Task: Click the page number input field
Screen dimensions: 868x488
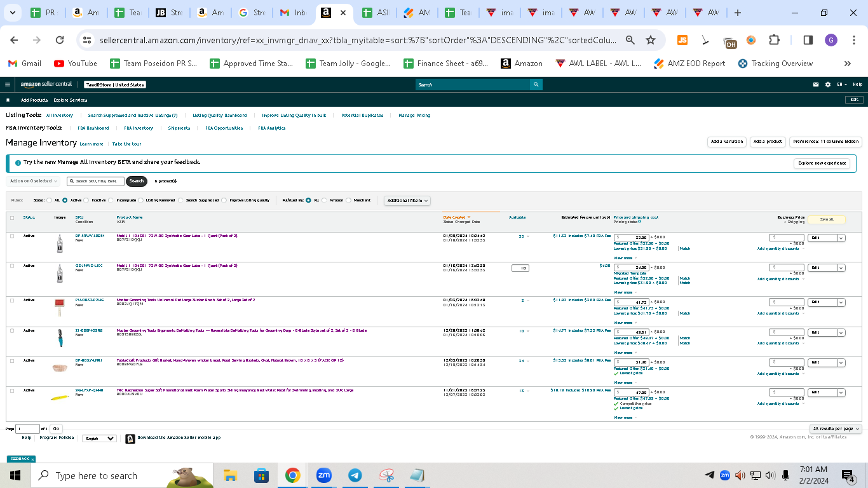Action: click(29, 429)
